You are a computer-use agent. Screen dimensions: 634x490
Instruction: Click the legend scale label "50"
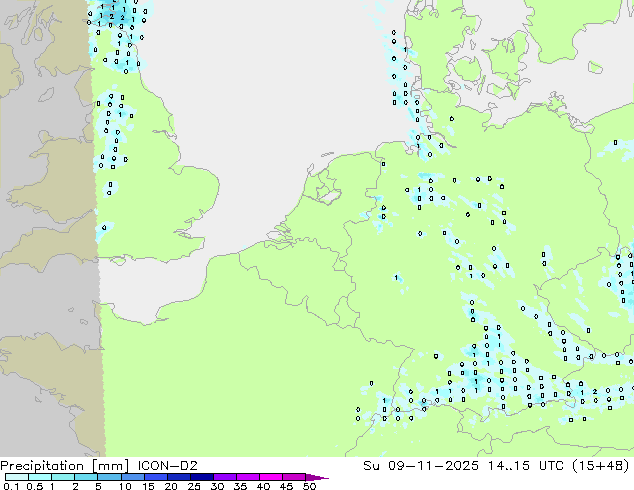pos(309,486)
